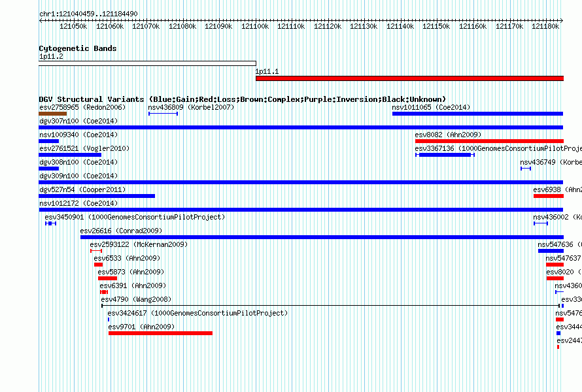Select the 121070k position on the ruler

tap(146, 26)
